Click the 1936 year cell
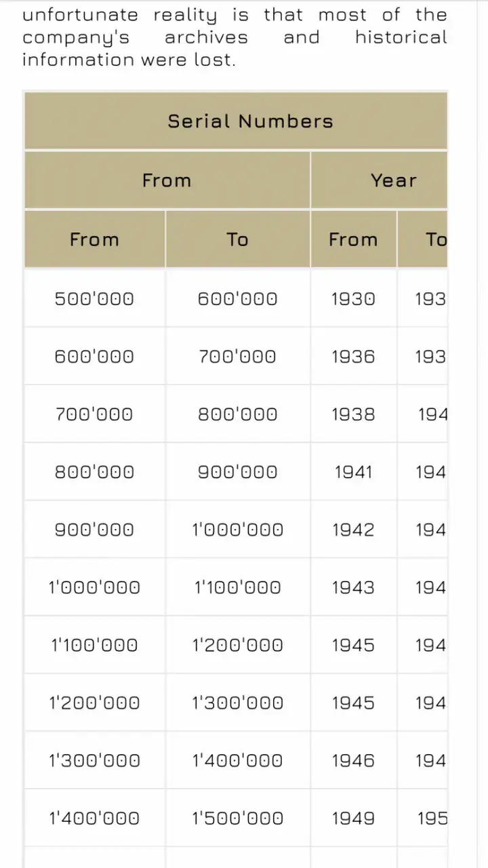The width and height of the screenshot is (488, 868). click(353, 357)
